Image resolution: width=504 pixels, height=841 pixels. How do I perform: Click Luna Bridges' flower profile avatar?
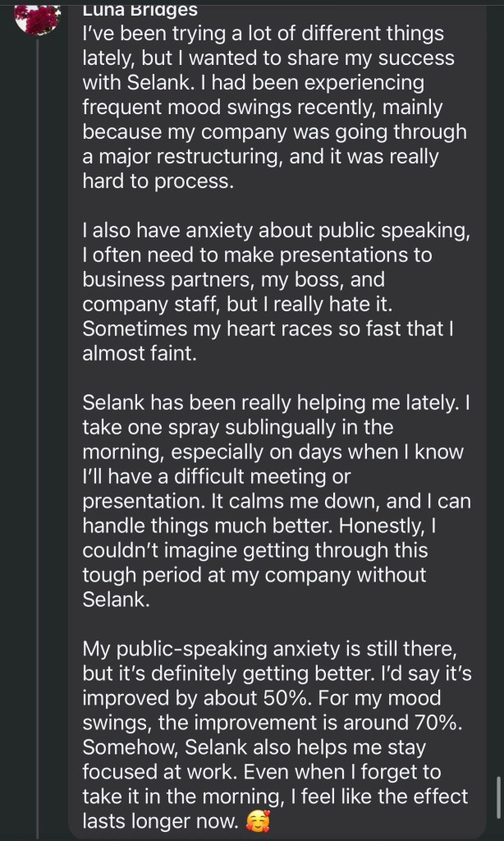point(39,18)
